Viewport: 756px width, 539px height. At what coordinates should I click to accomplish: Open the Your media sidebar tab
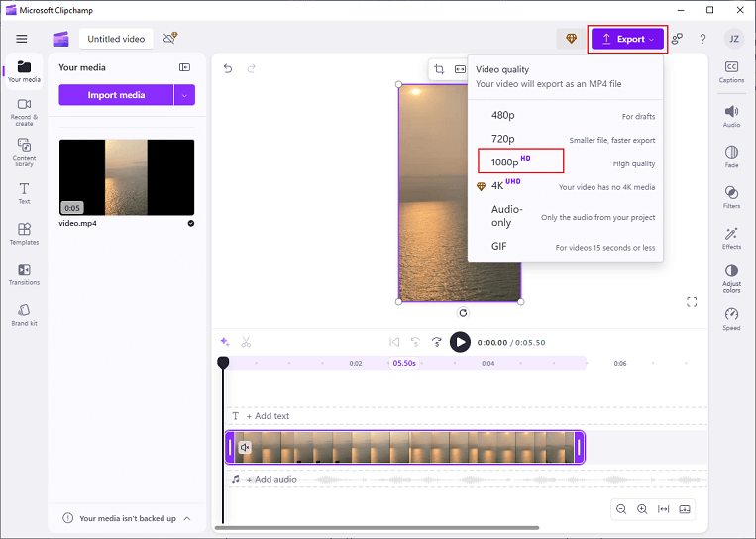24,71
